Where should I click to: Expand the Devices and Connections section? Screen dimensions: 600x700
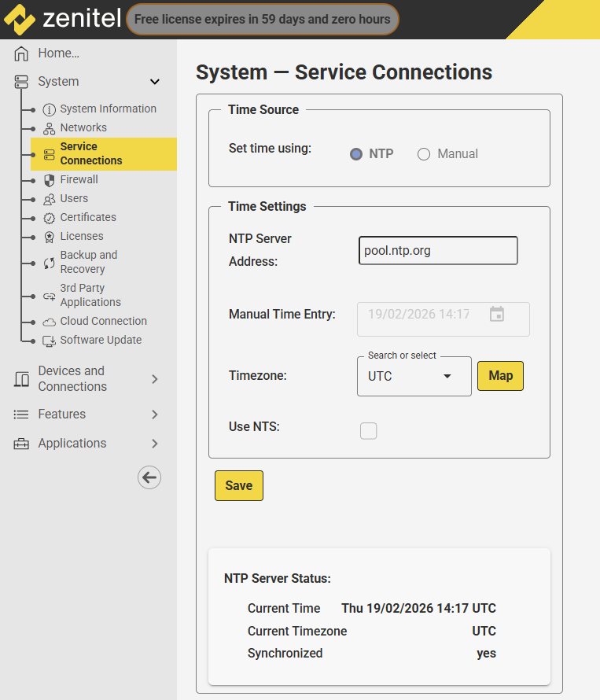coord(155,379)
